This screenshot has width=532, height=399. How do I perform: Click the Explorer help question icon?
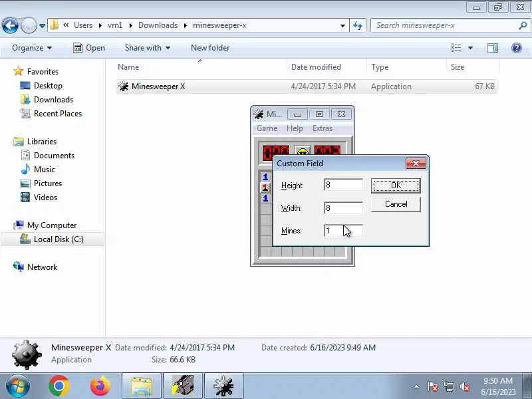(517, 48)
